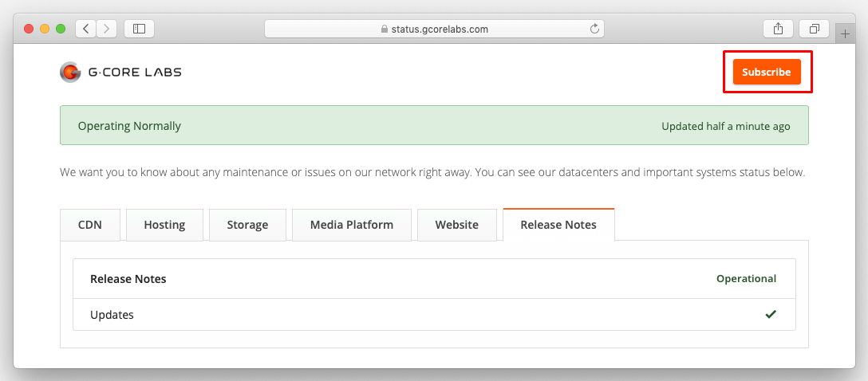The width and height of the screenshot is (868, 381).
Task: Open the Safari share menu
Action: coord(779,29)
